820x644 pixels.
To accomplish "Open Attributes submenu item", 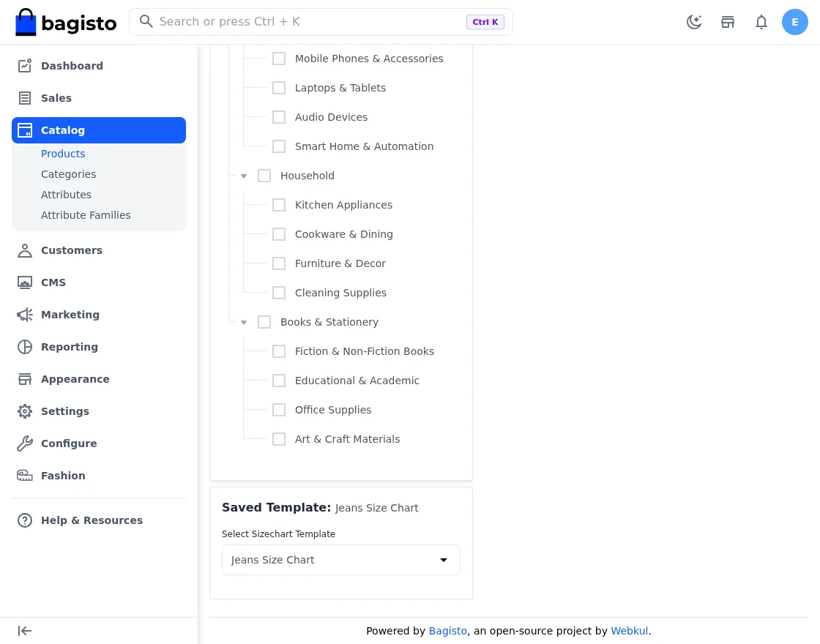I will tap(66, 195).
